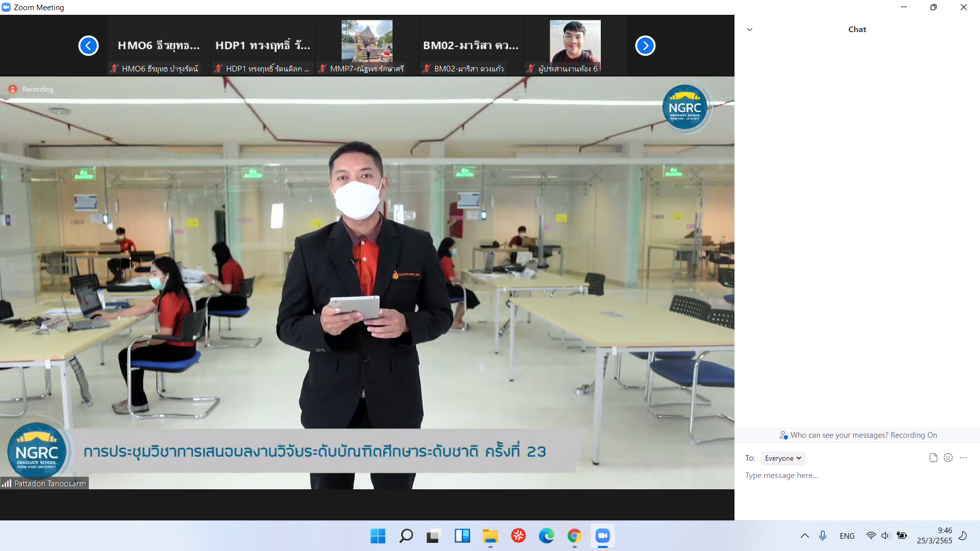
Task: Click the ENG language indicator
Action: (x=847, y=536)
